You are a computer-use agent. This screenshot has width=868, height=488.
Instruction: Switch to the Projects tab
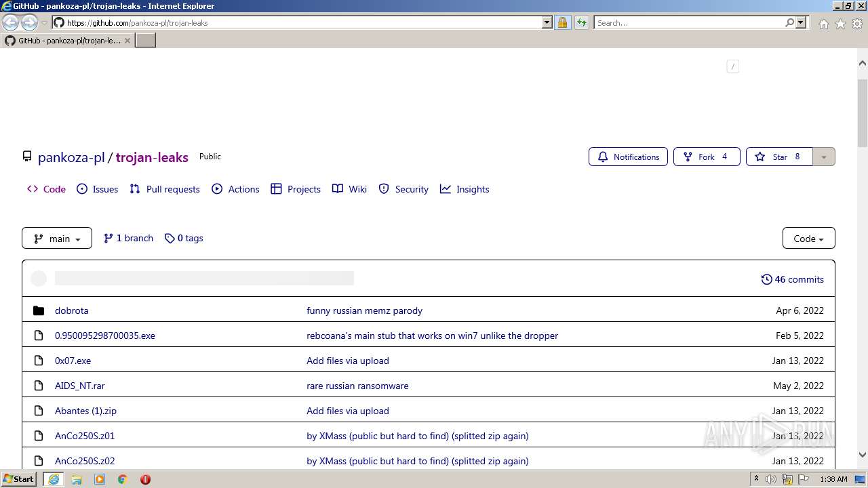296,189
